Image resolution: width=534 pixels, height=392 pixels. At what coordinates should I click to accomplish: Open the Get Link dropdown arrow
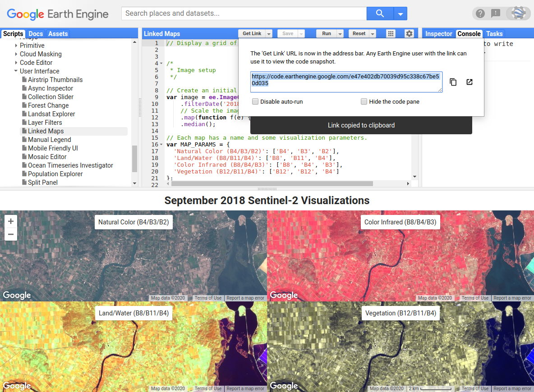pyautogui.click(x=269, y=33)
